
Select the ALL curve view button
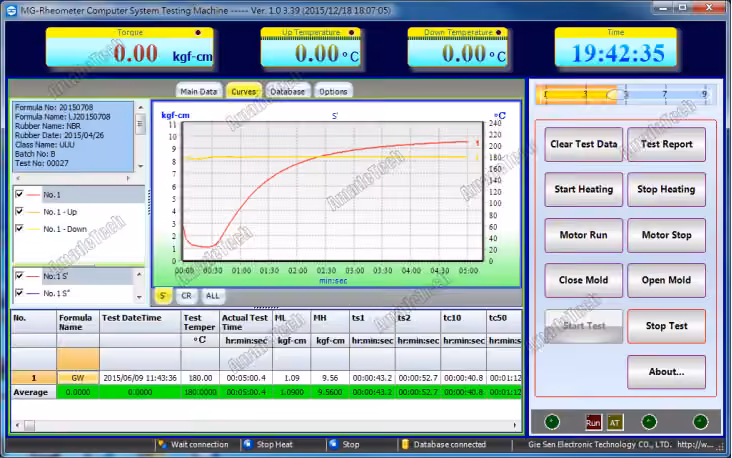point(212,296)
